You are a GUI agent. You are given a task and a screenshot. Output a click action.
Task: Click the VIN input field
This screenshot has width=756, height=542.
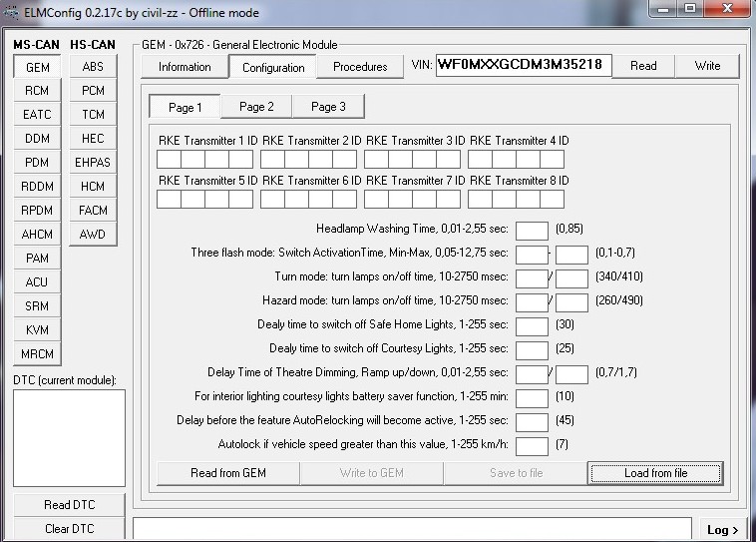tap(519, 66)
